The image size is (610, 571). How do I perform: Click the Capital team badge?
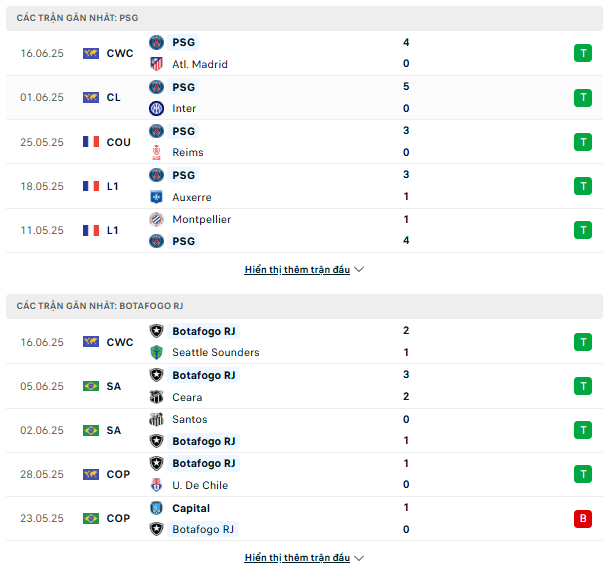tap(156, 508)
